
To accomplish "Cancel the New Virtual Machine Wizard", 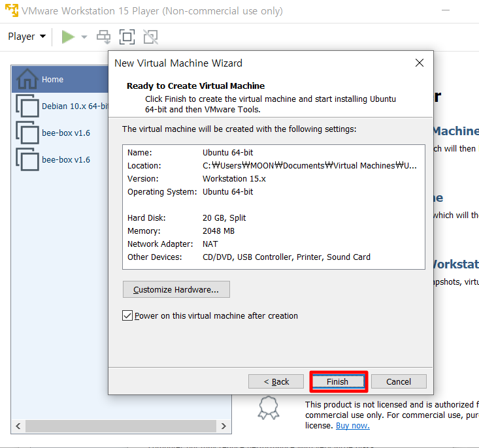I will pyautogui.click(x=399, y=382).
